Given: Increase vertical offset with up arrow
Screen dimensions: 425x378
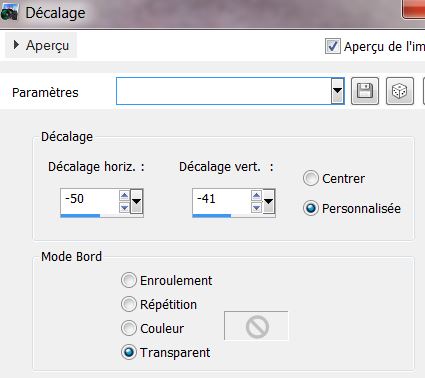Looking at the screenshot, I should point(256,196).
